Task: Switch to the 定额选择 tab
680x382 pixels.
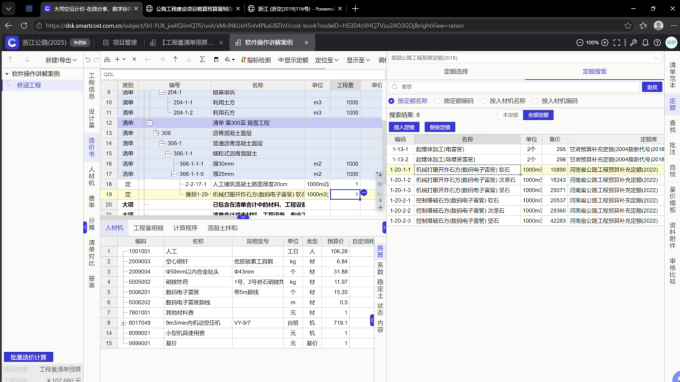Action: [456, 72]
